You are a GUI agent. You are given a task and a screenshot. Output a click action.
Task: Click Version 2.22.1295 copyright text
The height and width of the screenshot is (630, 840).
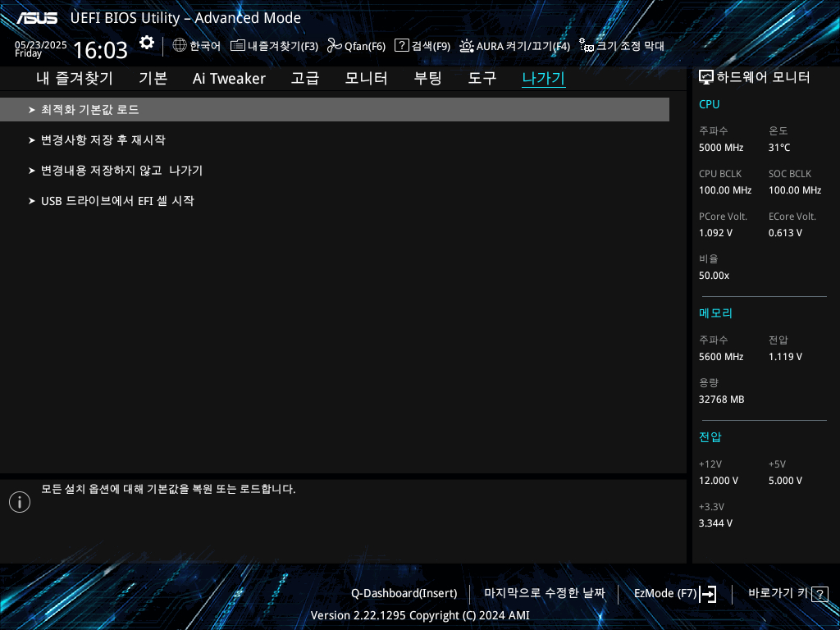[420, 615]
